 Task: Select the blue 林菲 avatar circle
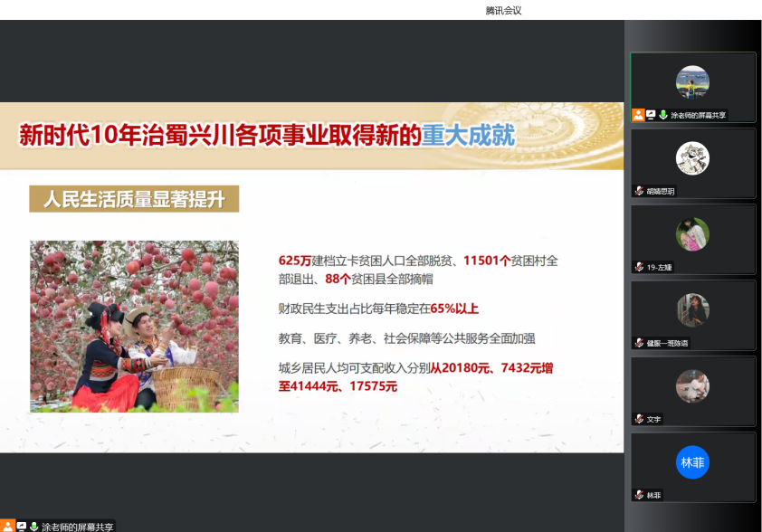tap(692, 462)
